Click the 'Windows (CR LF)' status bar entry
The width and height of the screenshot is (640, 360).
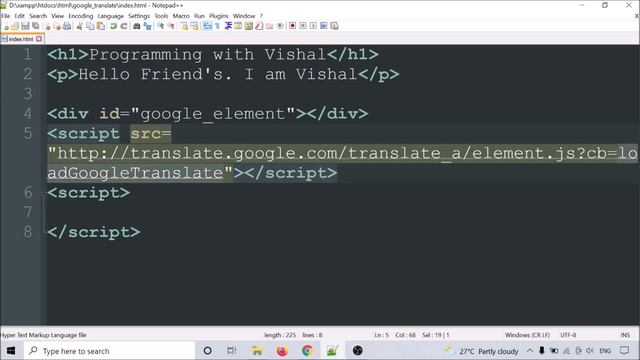tap(527, 335)
